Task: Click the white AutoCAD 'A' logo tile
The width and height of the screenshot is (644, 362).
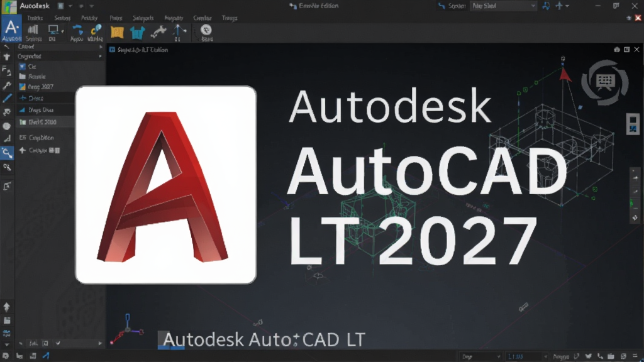Action: pos(166,185)
